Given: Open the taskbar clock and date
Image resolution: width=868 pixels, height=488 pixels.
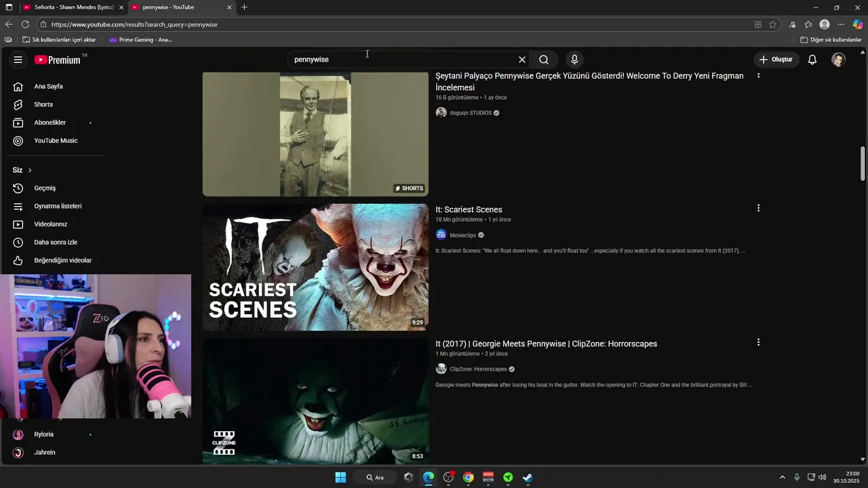Looking at the screenshot, I should click(848, 477).
